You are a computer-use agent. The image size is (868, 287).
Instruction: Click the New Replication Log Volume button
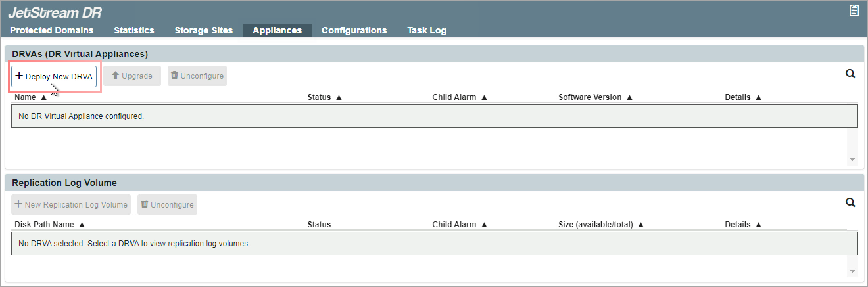pyautogui.click(x=71, y=205)
